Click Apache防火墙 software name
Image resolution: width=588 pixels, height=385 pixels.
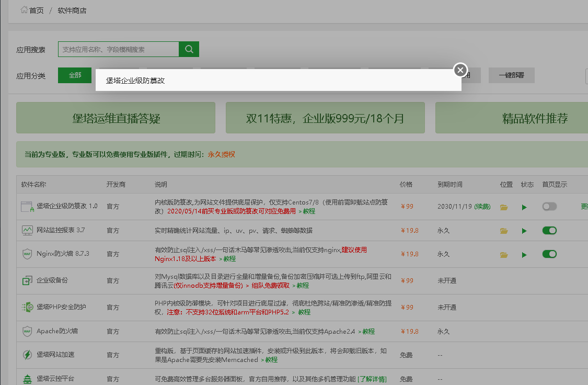pos(57,331)
